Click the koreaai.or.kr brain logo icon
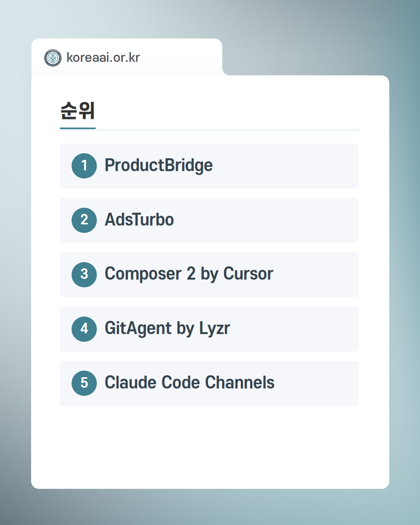Image resolution: width=420 pixels, height=525 pixels. pos(53,58)
